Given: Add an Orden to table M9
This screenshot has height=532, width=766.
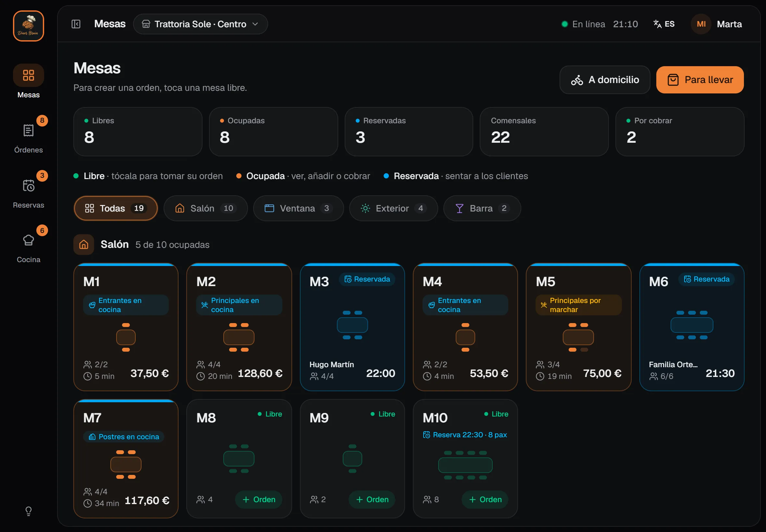Looking at the screenshot, I should [372, 499].
